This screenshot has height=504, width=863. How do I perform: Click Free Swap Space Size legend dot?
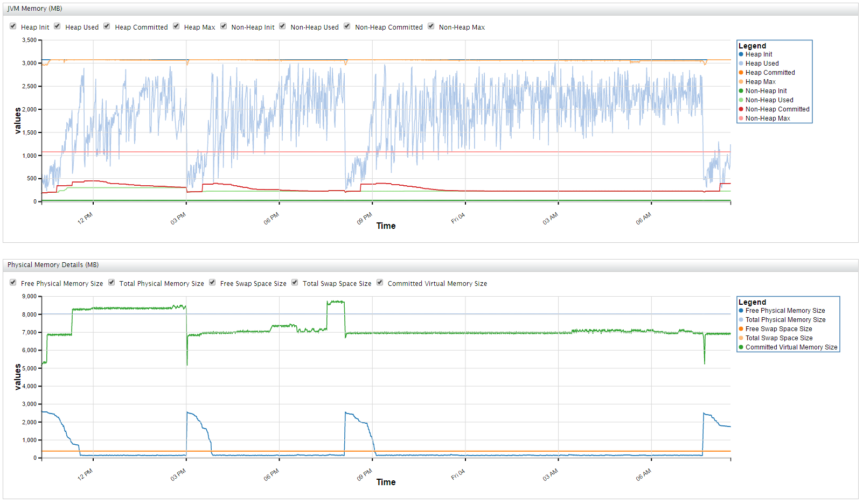tap(741, 329)
